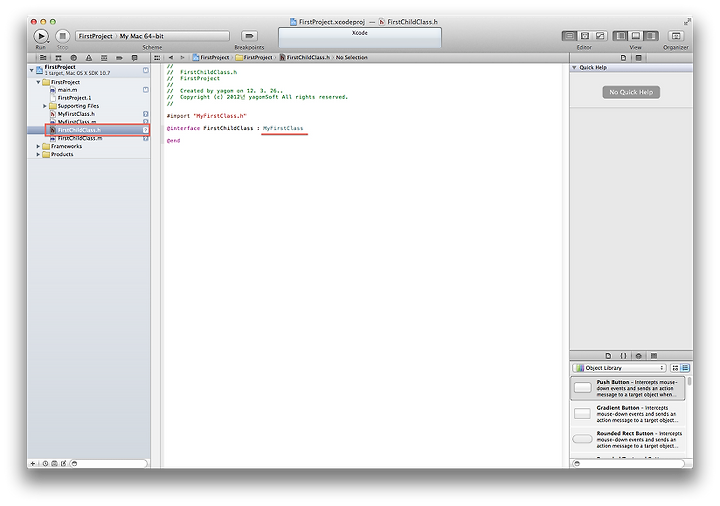Click the Object Library scrollbar

(x=689, y=382)
